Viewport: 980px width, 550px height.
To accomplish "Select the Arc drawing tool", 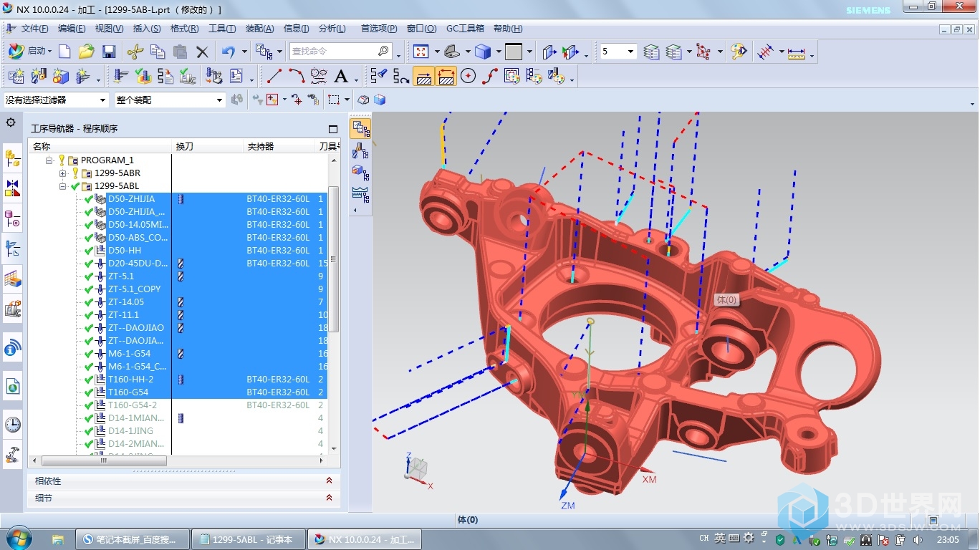I will (x=297, y=76).
